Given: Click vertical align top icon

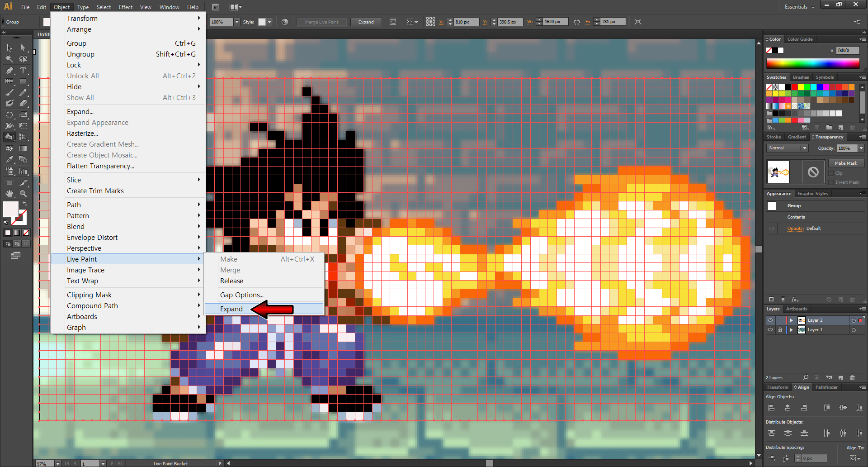Looking at the screenshot, I should coord(827,408).
